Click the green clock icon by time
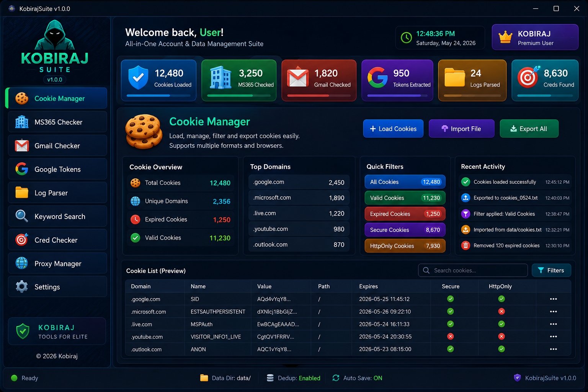Screen dimensions: 588x392 pyautogui.click(x=406, y=38)
